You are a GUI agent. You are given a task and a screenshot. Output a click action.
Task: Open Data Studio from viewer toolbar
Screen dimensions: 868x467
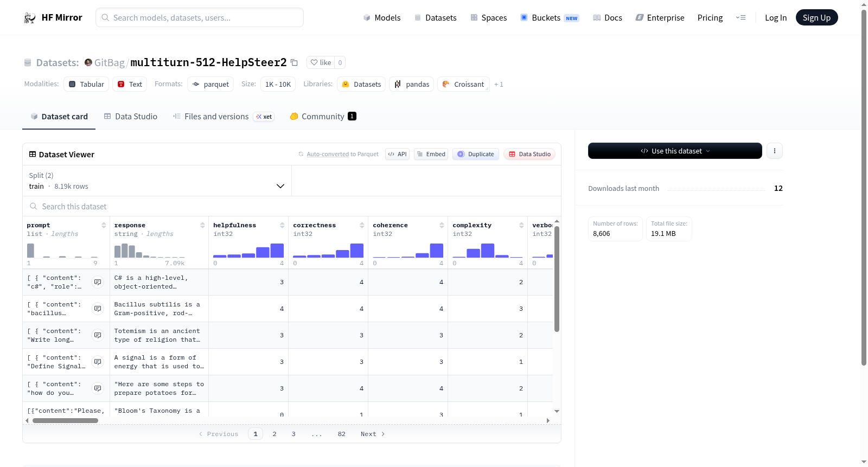pyautogui.click(x=529, y=154)
